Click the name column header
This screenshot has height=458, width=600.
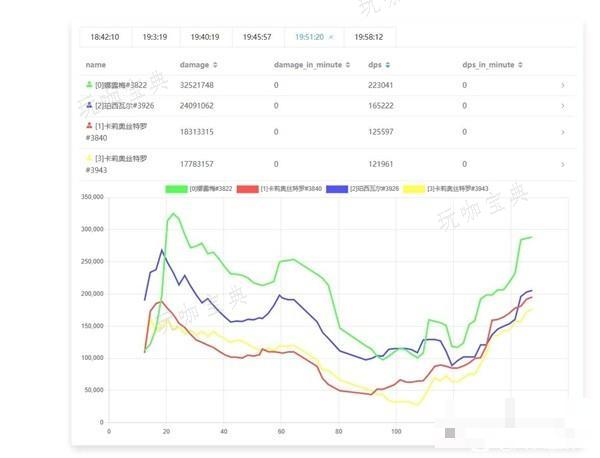coord(96,65)
